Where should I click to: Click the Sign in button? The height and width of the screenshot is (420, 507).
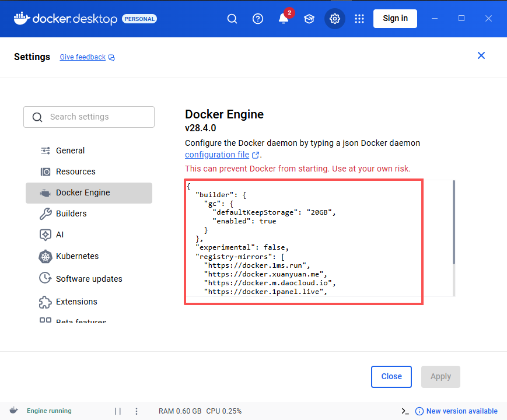click(x=395, y=19)
